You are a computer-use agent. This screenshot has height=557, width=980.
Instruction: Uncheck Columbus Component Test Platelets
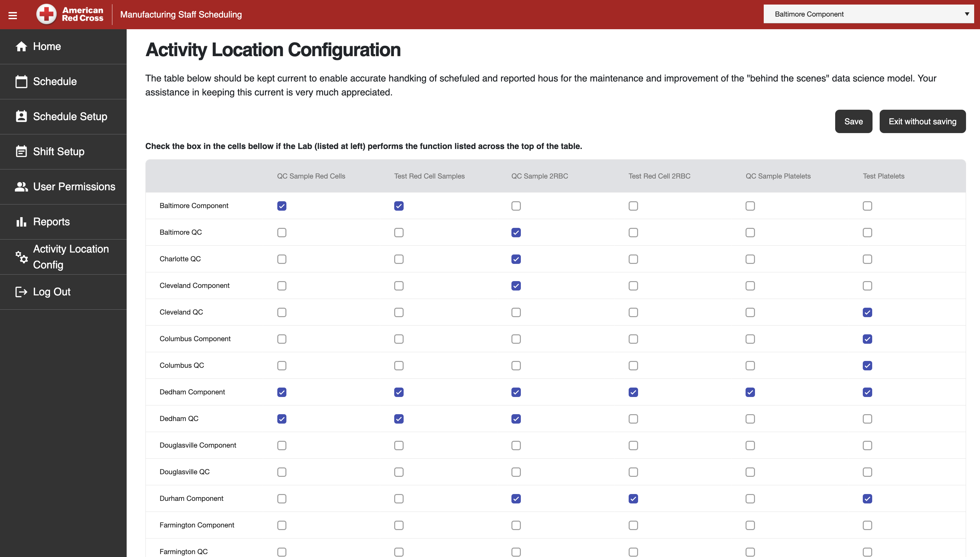868,339
